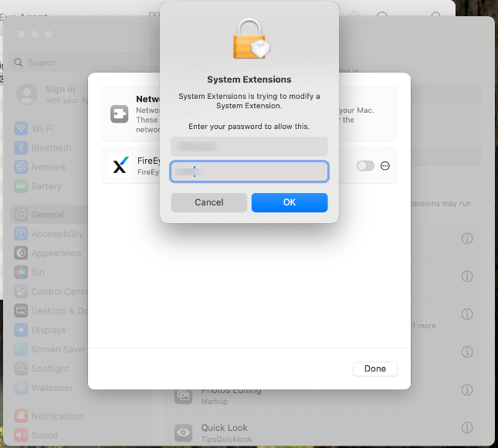The height and width of the screenshot is (448, 498).
Task: Click the Accessibility sidebar icon
Action: pos(21,234)
